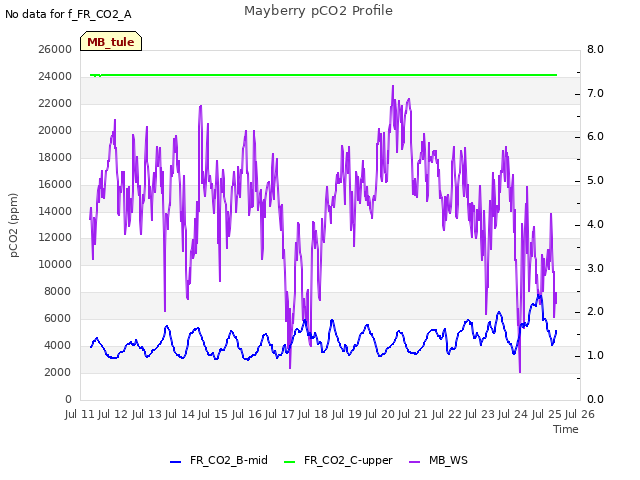Screen dimensions: 640x480
Task: Click the Jul 23 x-axis tick label
Action: 480,414
